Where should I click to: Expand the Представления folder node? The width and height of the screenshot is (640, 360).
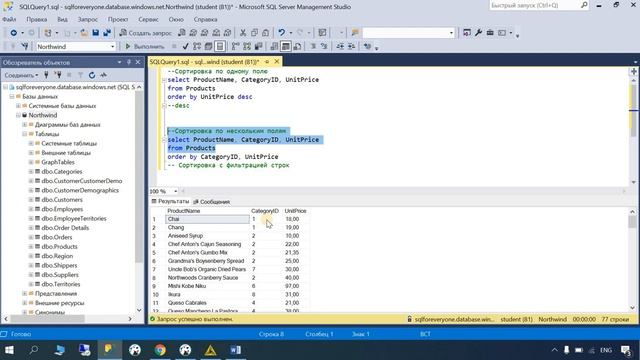click(x=24, y=293)
